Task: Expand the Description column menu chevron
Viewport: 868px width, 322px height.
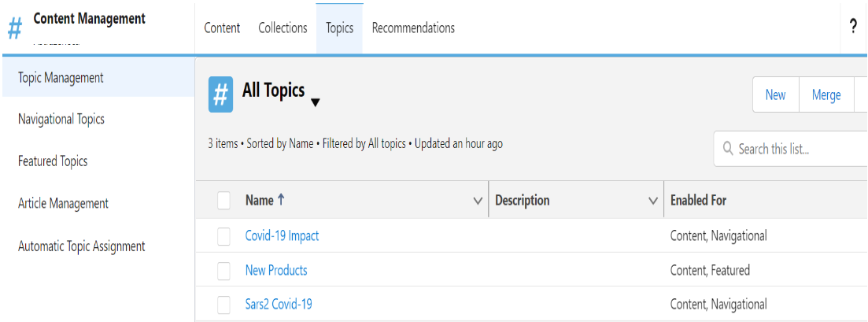Action: pos(652,202)
